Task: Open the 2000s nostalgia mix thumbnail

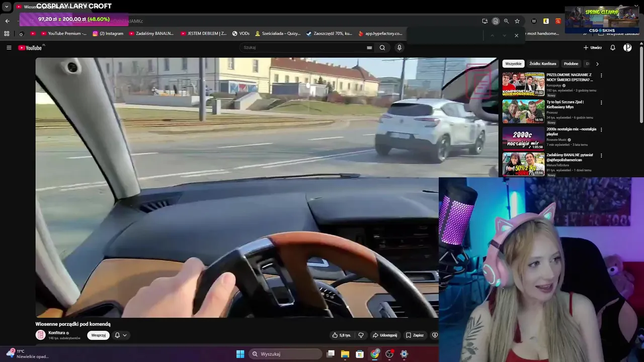Action: 523,138
